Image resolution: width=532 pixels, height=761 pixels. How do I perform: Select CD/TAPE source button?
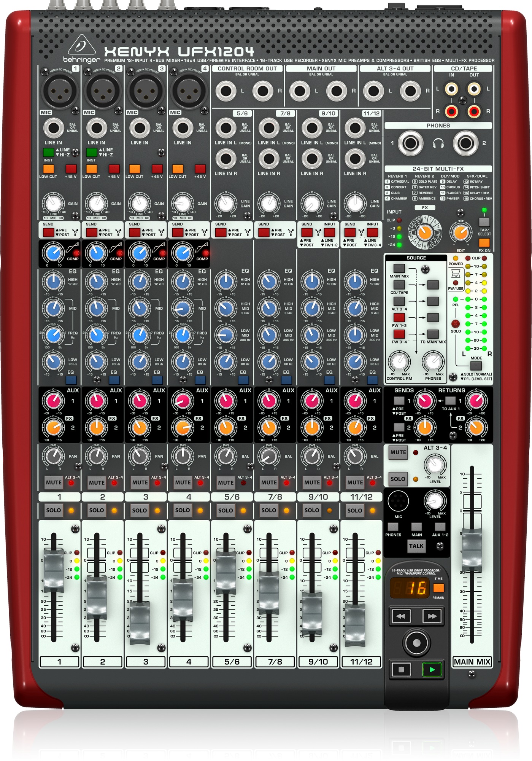399,285
